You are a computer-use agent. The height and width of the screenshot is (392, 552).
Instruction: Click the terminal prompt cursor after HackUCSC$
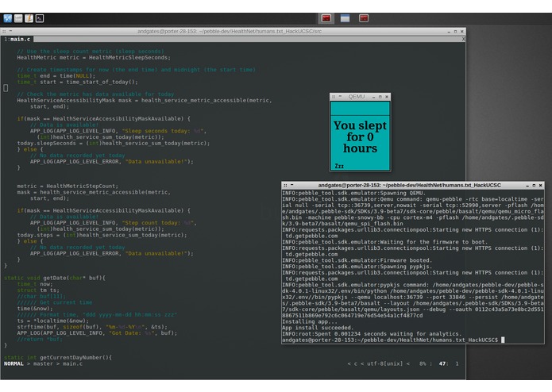[x=503, y=340]
